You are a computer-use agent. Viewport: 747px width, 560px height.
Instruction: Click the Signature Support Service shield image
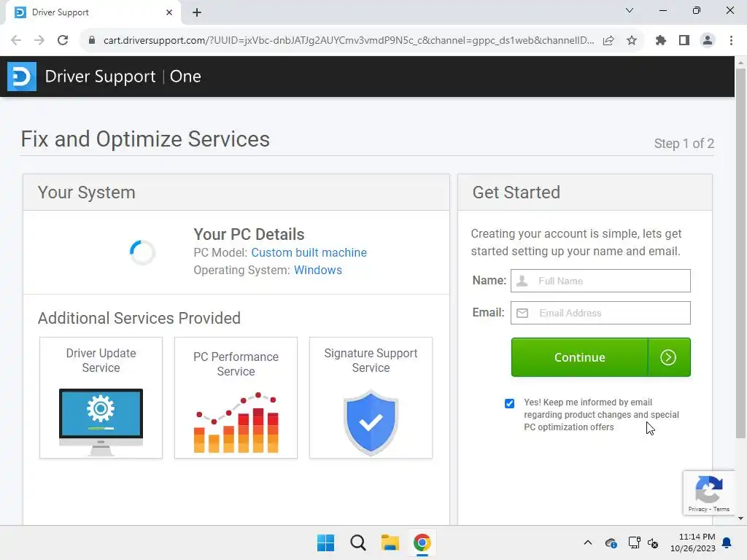[371, 422]
